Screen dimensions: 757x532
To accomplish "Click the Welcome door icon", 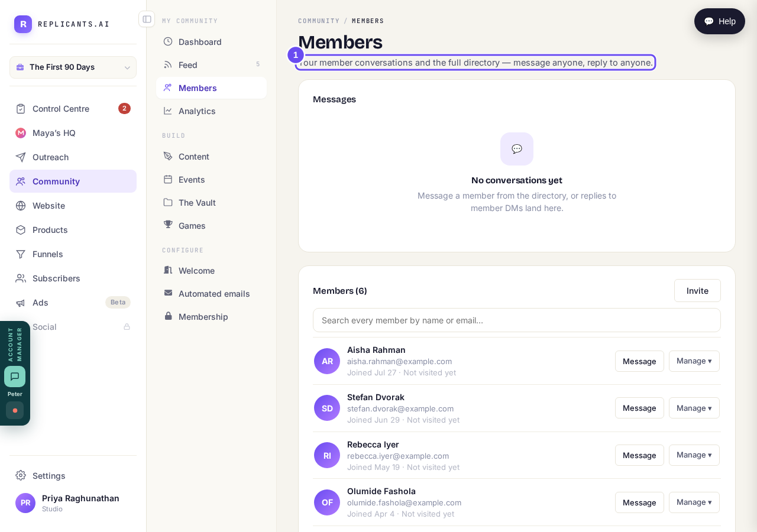I will pyautogui.click(x=168, y=270).
